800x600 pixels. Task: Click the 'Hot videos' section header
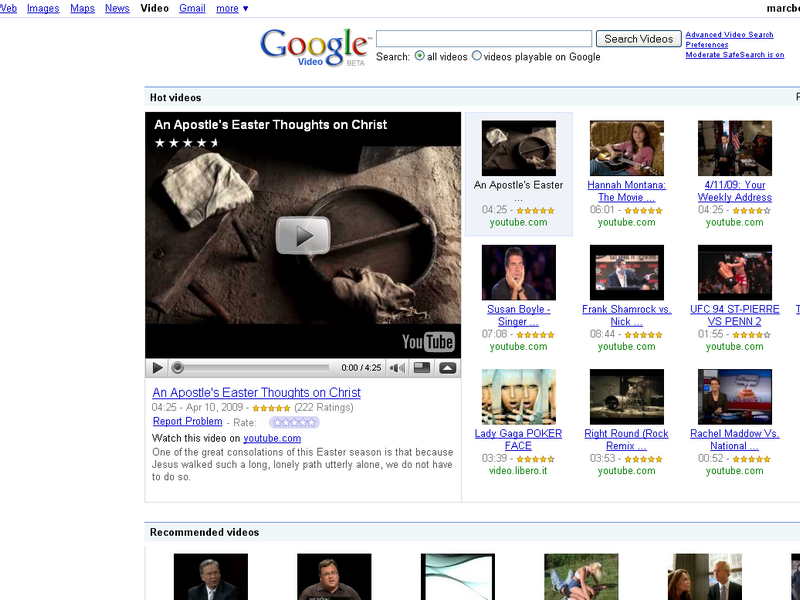[176, 97]
